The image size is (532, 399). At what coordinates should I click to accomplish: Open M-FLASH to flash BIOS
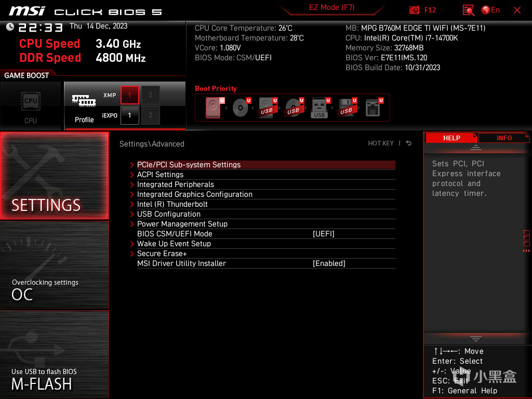point(54,354)
